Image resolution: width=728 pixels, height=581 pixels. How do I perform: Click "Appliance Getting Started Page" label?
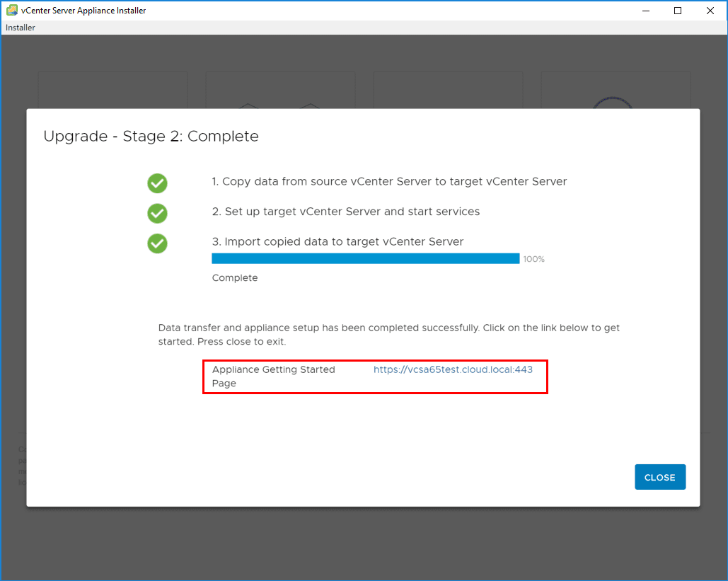click(274, 376)
